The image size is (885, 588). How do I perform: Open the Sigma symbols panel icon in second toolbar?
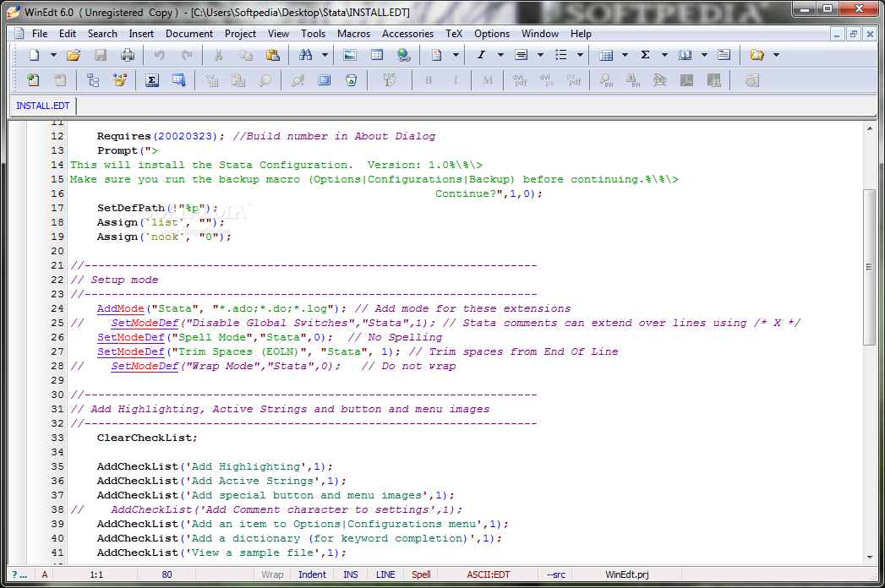[x=152, y=80]
